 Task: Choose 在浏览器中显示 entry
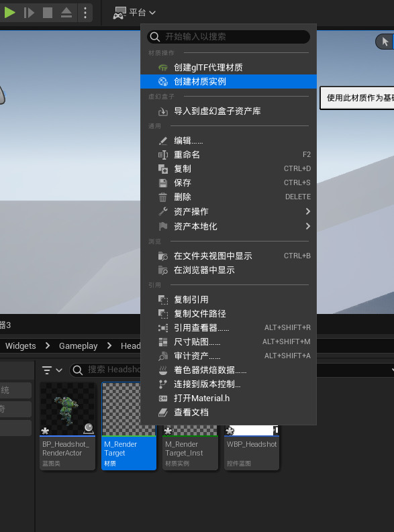(x=228, y=270)
